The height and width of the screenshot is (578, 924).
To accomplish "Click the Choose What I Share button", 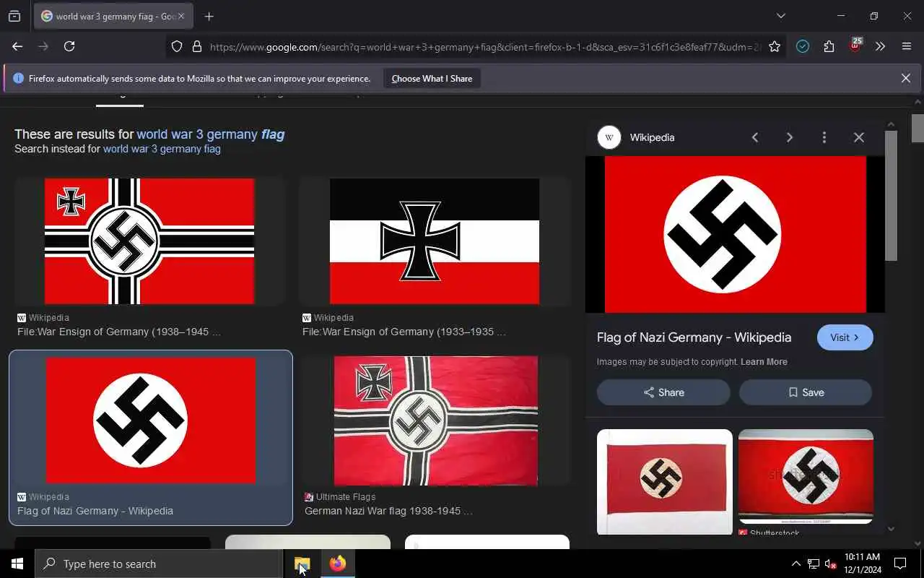I will pos(432,78).
